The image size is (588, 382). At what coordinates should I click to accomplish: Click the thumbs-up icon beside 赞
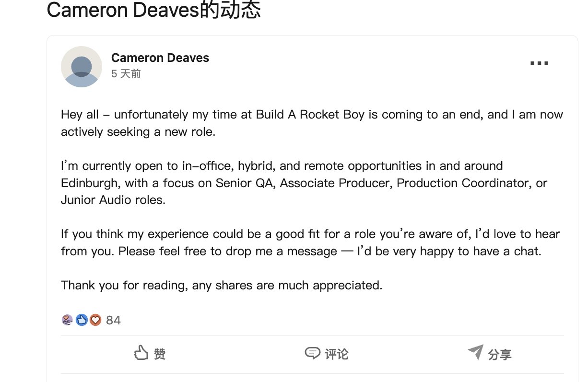[141, 353]
